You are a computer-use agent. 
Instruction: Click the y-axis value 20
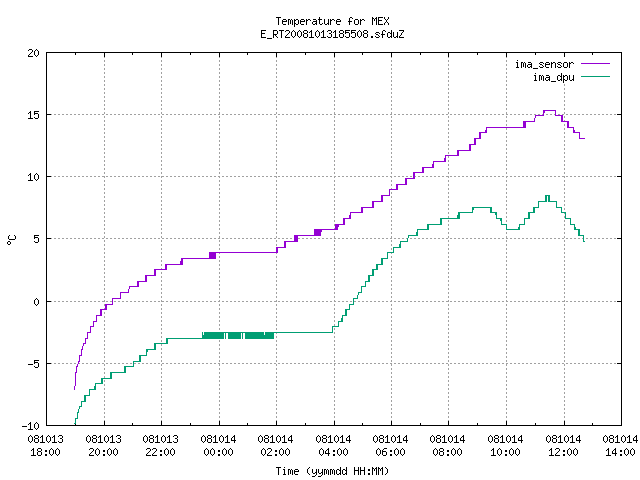[x=33, y=53]
